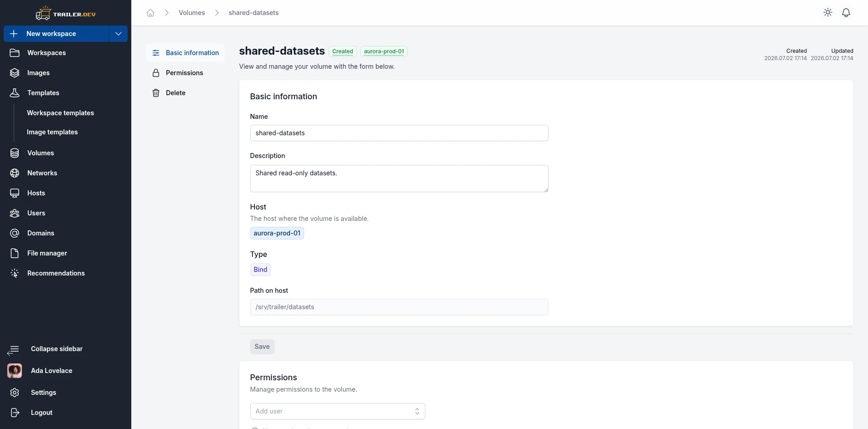Click the Save button
Image resolution: width=868 pixels, height=429 pixels.
coord(262,347)
